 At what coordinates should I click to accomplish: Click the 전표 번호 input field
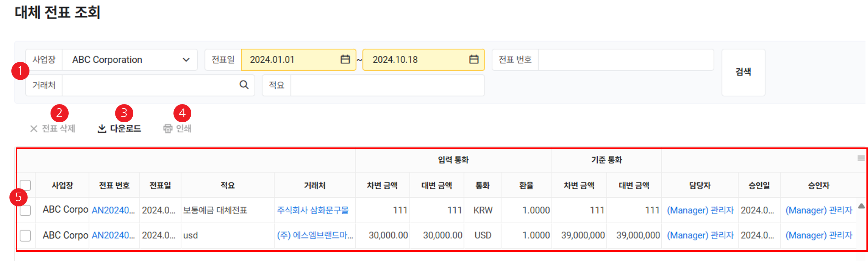pos(625,60)
